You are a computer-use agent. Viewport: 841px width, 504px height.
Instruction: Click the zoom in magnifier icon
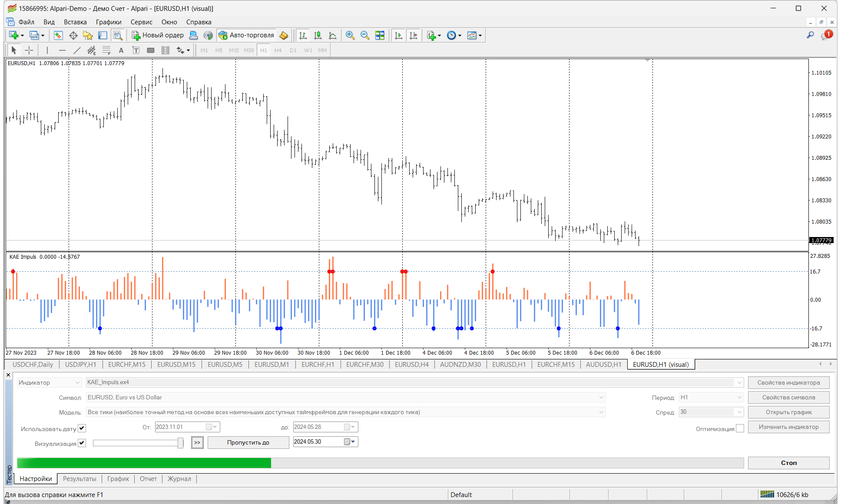point(350,36)
